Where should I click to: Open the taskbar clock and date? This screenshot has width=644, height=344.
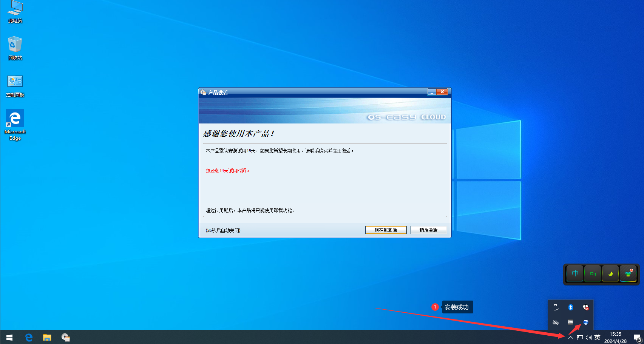pos(615,338)
